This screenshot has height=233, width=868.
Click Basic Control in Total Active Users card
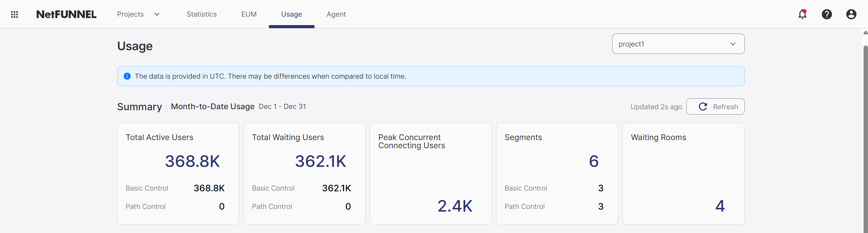click(147, 188)
